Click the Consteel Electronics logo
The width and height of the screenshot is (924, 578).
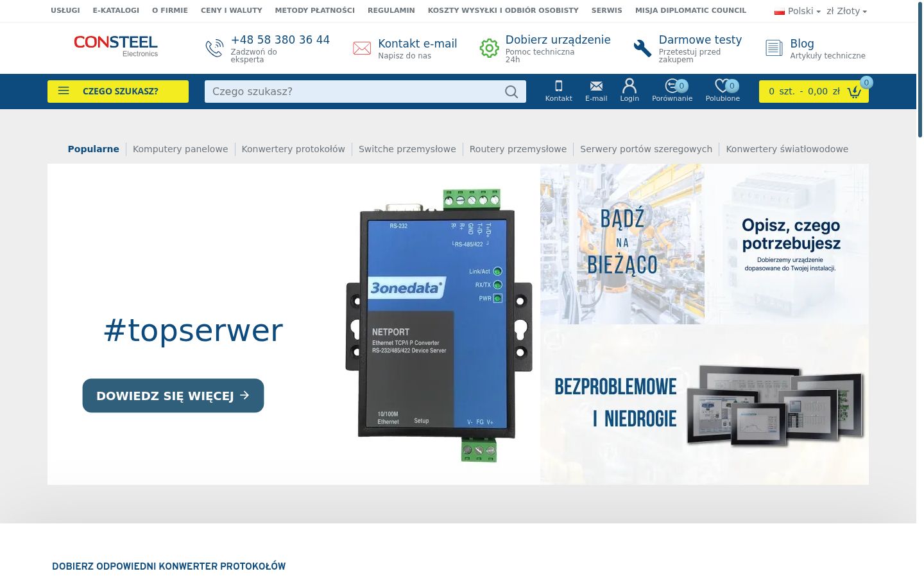pyautogui.click(x=116, y=46)
